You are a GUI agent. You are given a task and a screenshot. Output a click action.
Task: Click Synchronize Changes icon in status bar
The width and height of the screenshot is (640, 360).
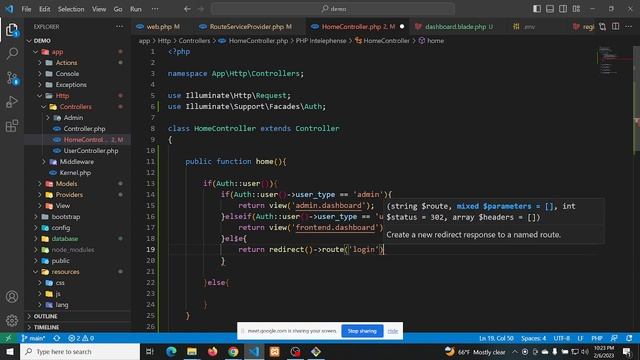point(57,338)
